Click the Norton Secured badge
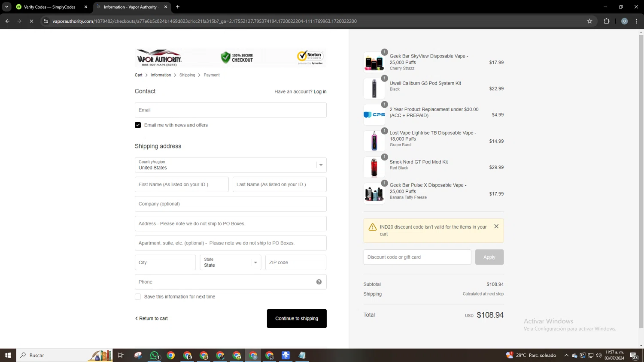This screenshot has height=362, width=644. (x=310, y=57)
